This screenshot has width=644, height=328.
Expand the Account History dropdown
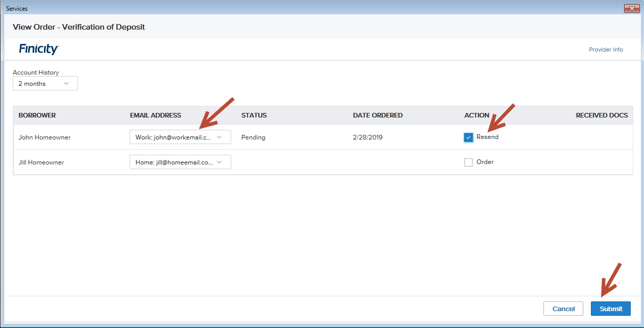pos(45,84)
